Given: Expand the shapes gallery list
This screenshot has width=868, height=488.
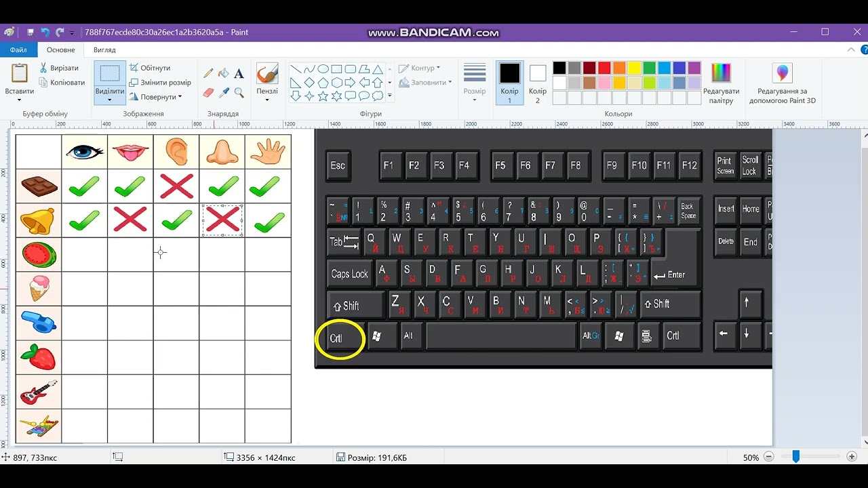Looking at the screenshot, I should pyautogui.click(x=390, y=96).
